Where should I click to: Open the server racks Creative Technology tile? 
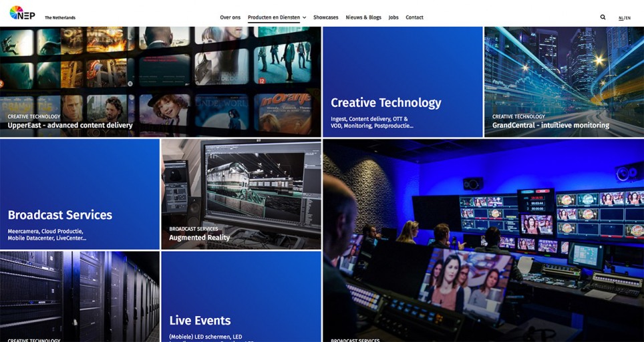(79, 297)
